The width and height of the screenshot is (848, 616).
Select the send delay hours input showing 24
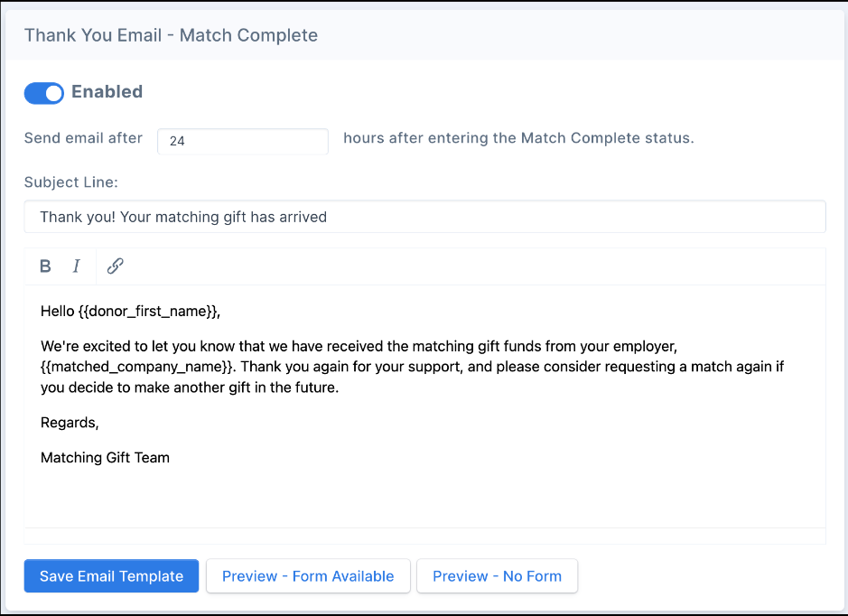click(242, 141)
